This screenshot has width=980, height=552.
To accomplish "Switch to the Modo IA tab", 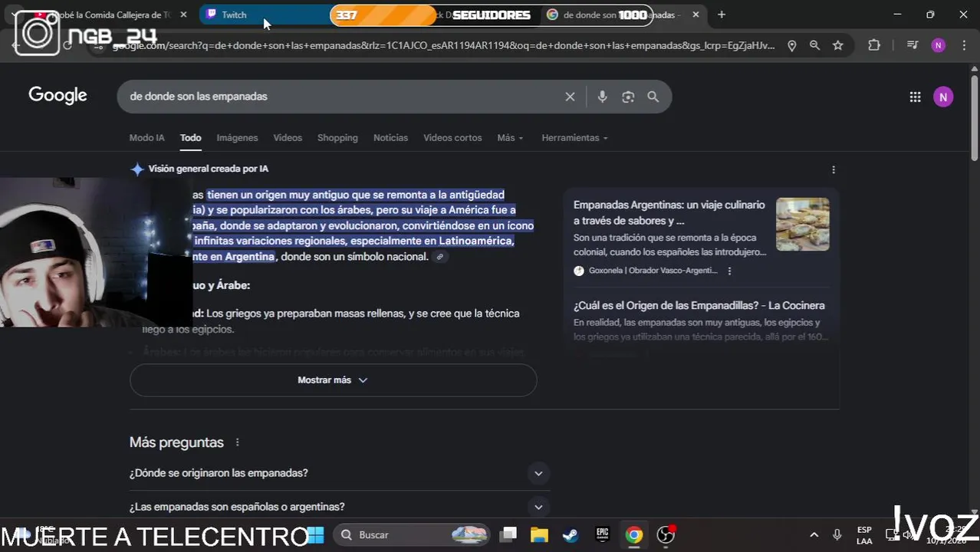I will click(146, 138).
